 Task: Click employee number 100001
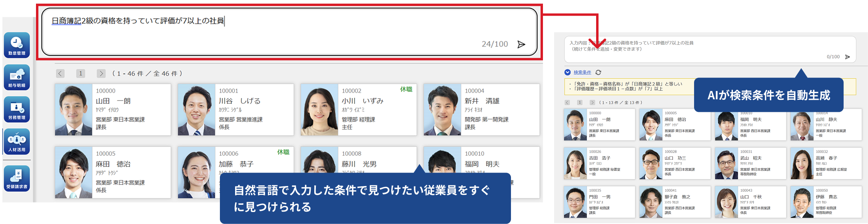click(229, 91)
